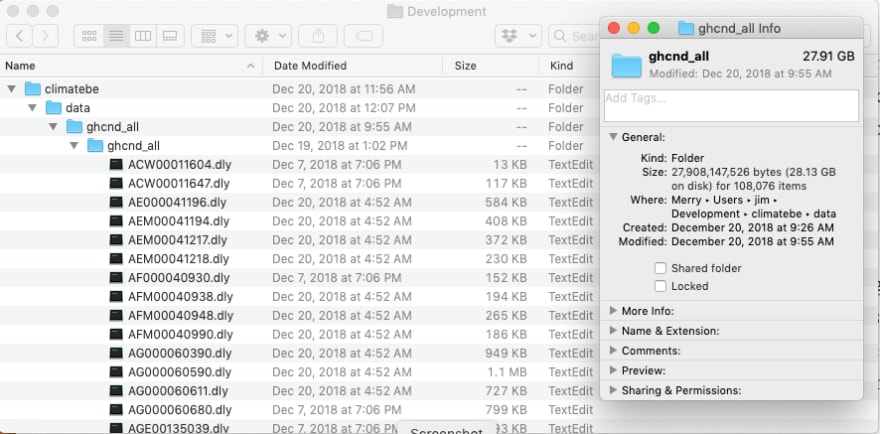Screen dimensions: 880x434
Task: Sort by the Date Modified column
Action: [x=352, y=66]
